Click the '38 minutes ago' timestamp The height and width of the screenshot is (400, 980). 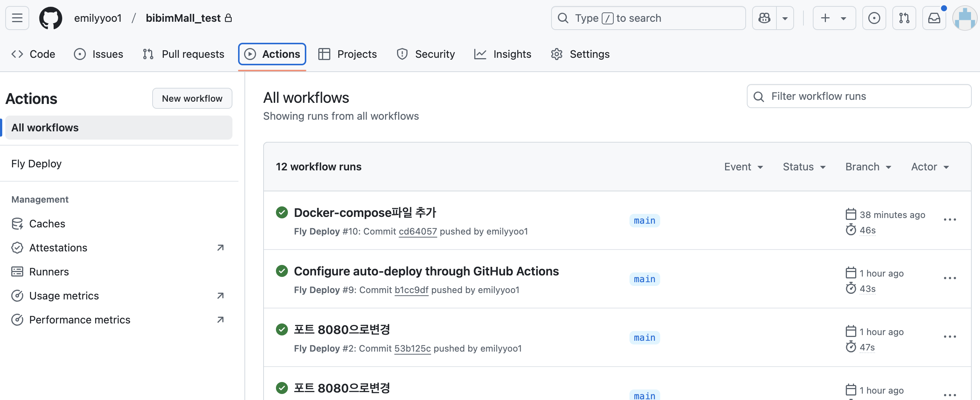(892, 215)
